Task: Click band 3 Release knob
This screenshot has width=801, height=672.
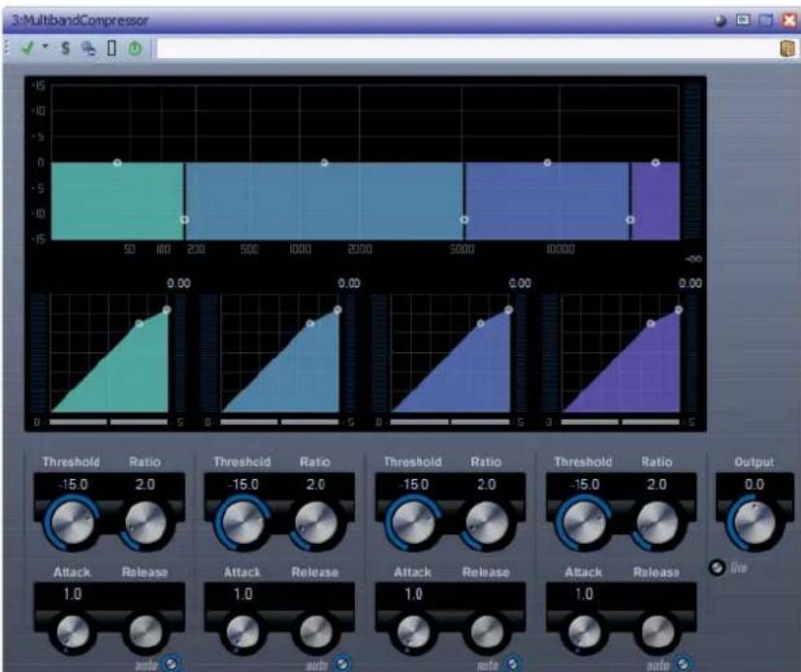Action: [487, 632]
